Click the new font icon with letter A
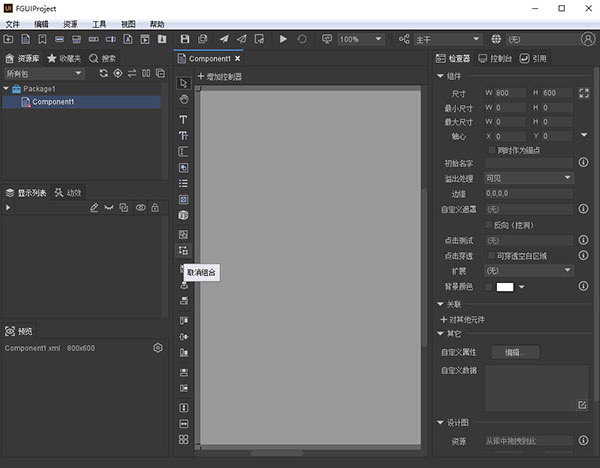 pyautogui.click(x=128, y=39)
